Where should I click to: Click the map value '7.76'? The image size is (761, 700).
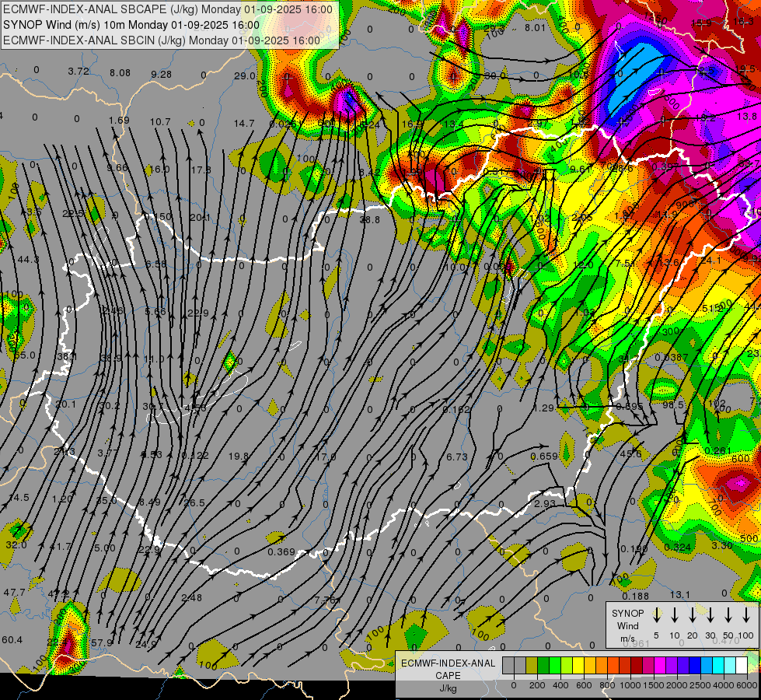324,600
